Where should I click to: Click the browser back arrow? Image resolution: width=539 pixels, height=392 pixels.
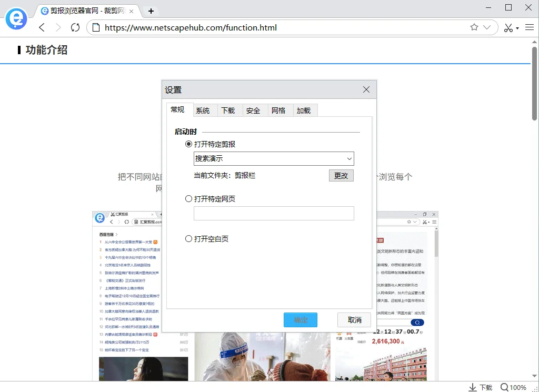coord(42,27)
